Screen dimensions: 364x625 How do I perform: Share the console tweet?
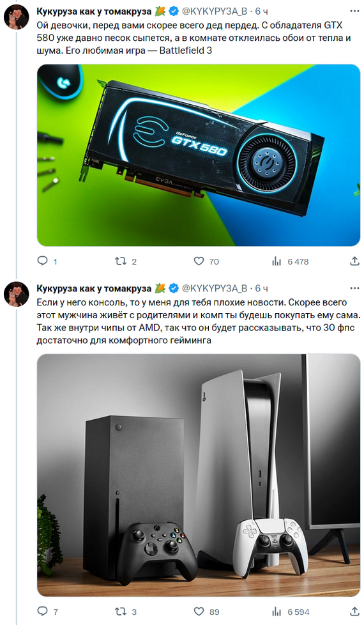[x=354, y=611]
